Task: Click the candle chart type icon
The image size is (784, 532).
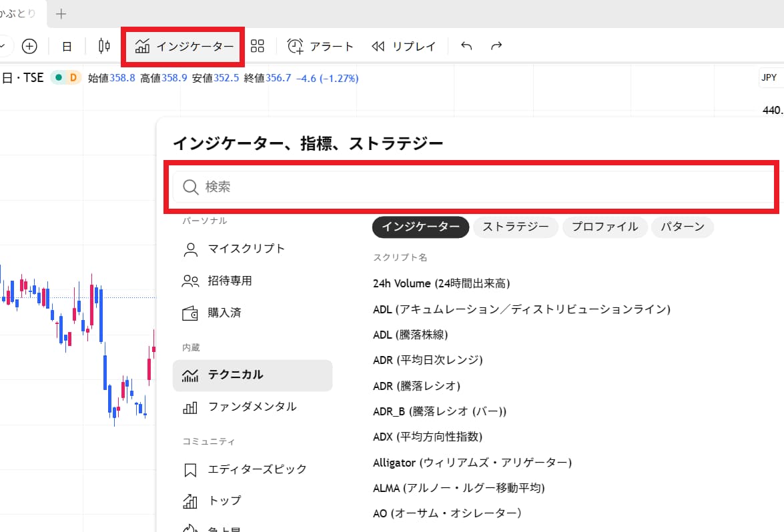Action: tap(103, 46)
